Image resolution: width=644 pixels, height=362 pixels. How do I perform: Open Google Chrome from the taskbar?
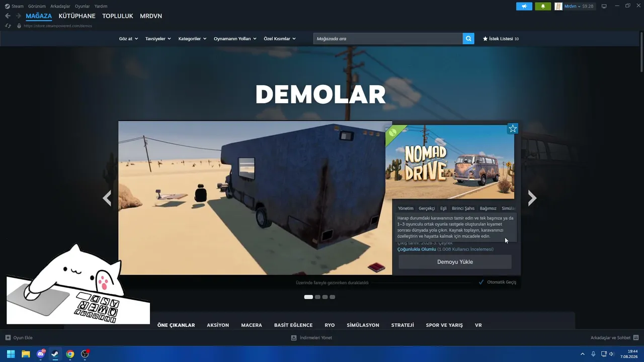[70, 354]
